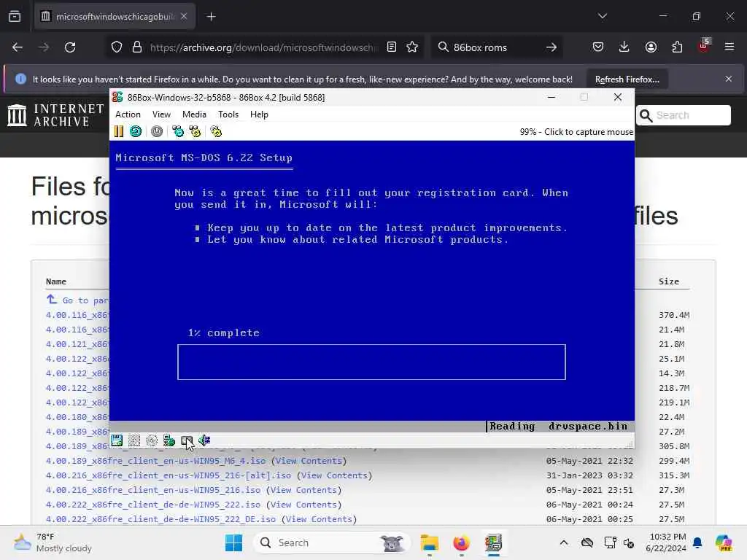Reload the current Firefox page
Viewport: 747px width, 560px height.
70,47
